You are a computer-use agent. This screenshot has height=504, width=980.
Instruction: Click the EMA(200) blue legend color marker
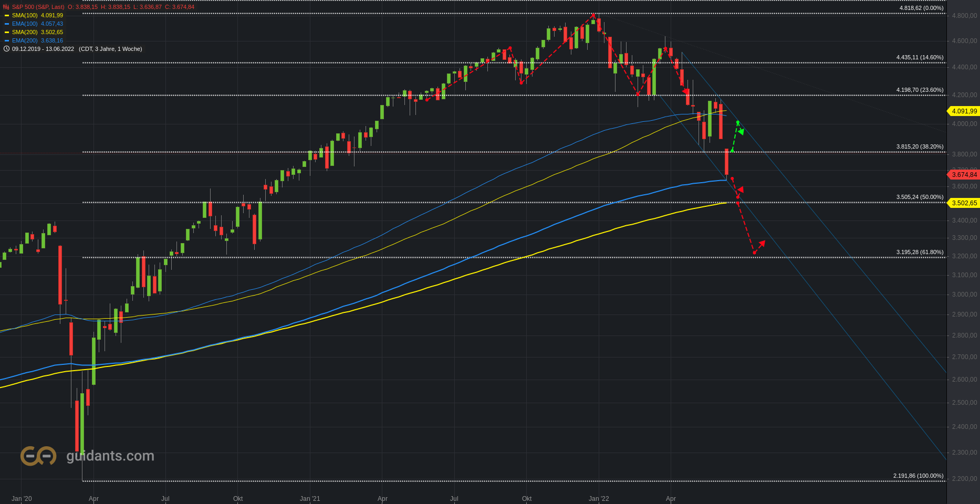tap(7, 41)
